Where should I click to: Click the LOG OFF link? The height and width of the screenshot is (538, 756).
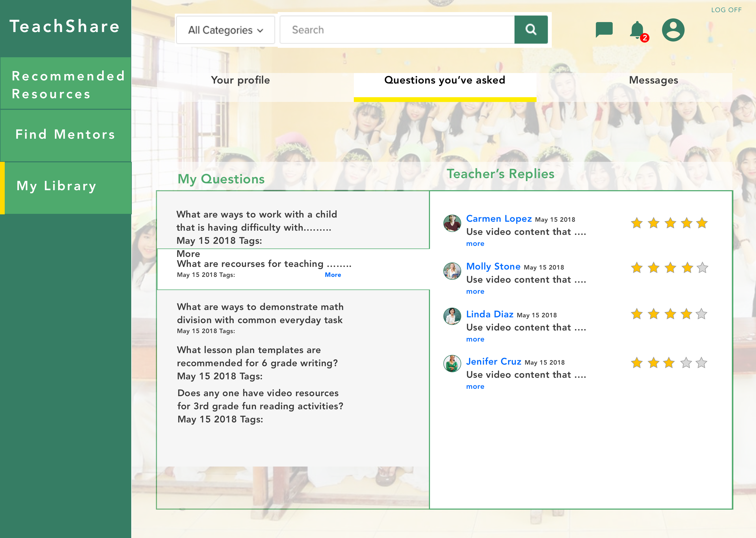(726, 10)
